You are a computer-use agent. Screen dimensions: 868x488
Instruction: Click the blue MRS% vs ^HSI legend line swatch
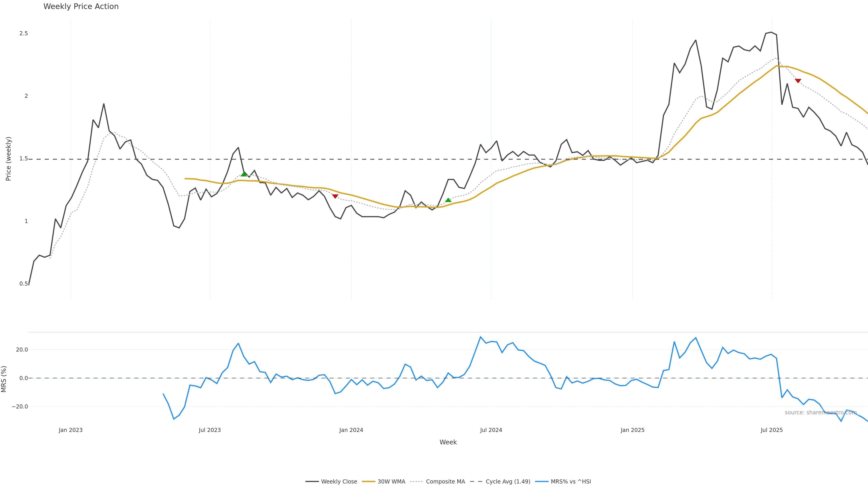click(542, 482)
